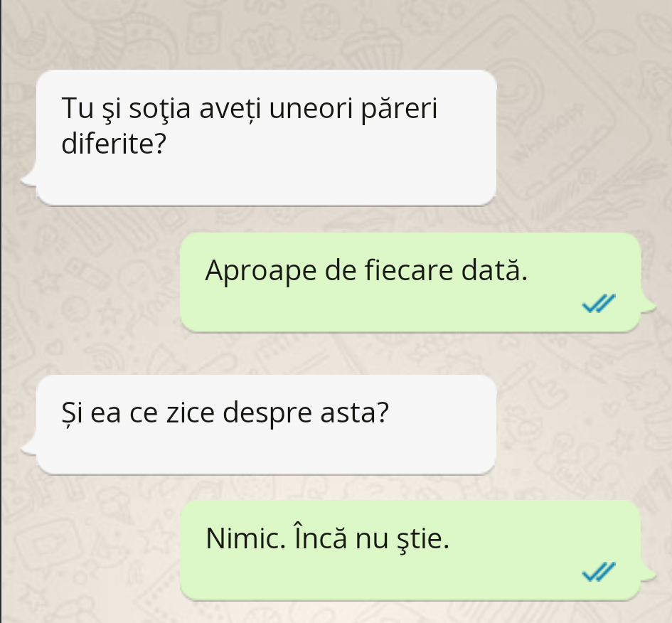Select the sent message "Aproape de fiecare dată."
This screenshot has width=672, height=623.
pos(410,282)
